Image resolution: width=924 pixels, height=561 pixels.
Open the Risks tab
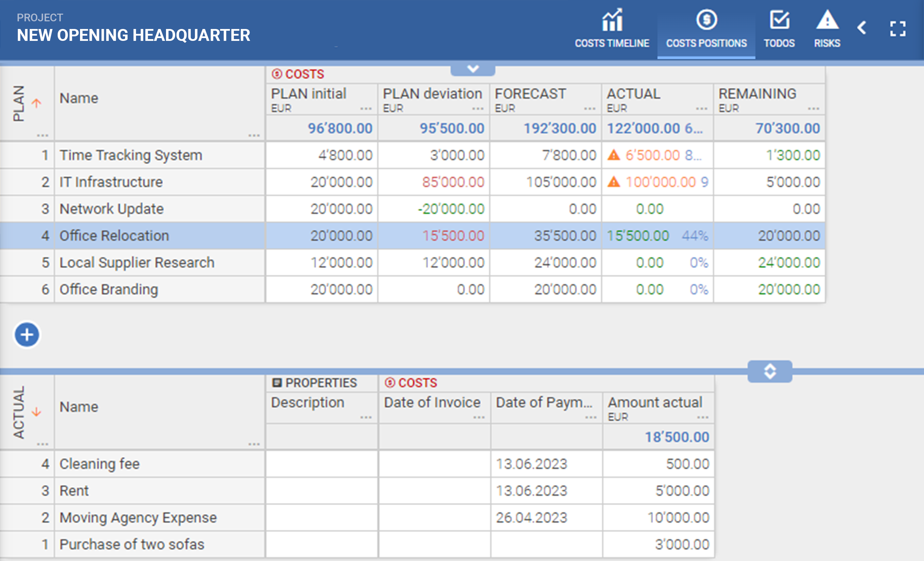[827, 29]
